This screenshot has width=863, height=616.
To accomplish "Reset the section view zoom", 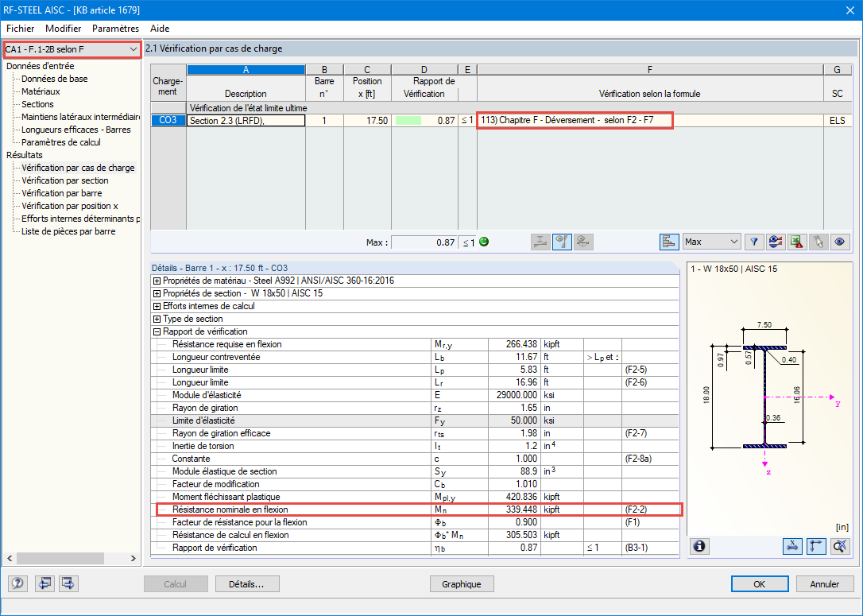I will (x=840, y=546).
